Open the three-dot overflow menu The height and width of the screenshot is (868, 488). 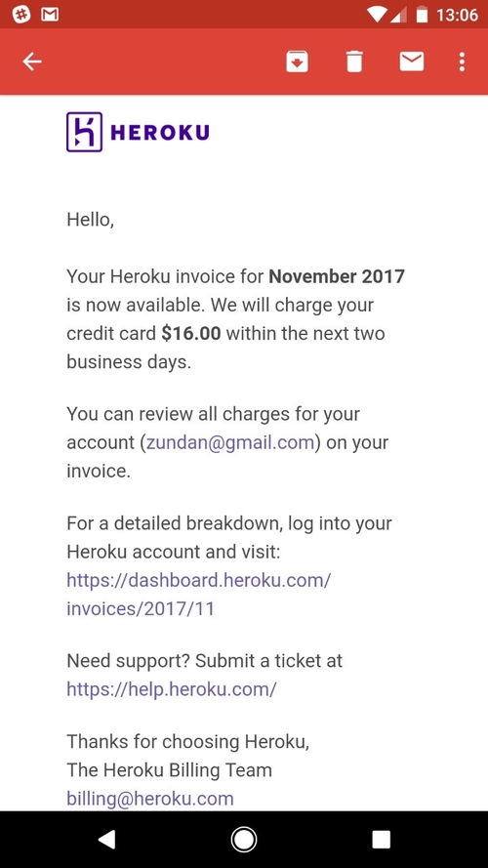[x=462, y=62]
